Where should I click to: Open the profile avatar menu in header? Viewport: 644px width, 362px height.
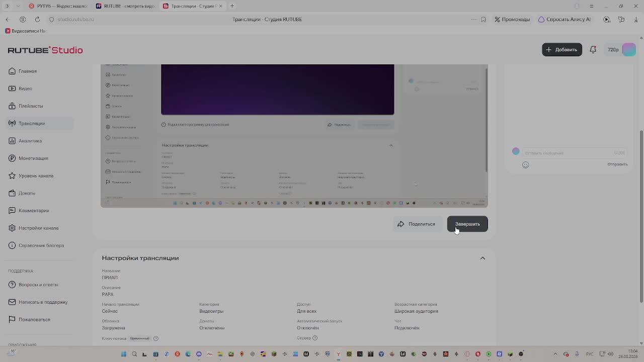629,50
